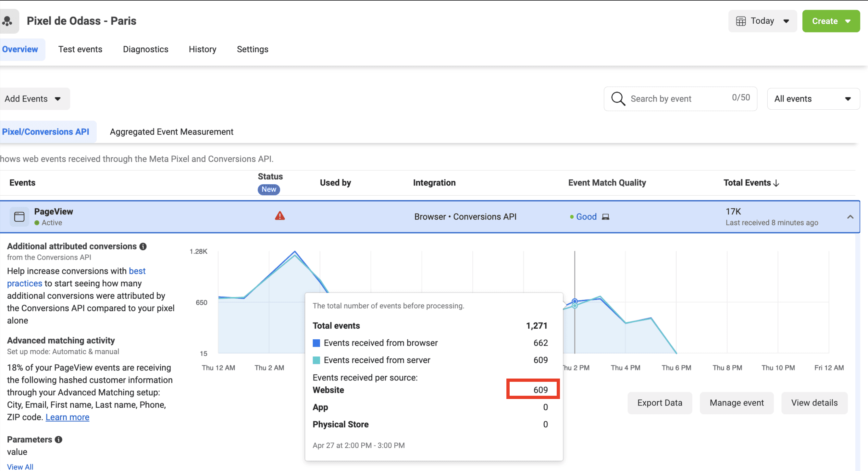Click the Manage event button

(737, 403)
